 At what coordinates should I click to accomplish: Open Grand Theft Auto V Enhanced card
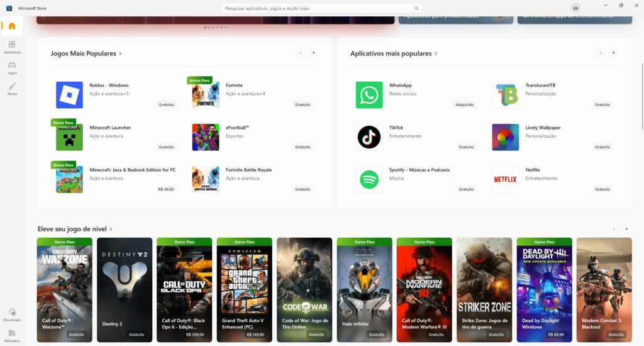(245, 290)
